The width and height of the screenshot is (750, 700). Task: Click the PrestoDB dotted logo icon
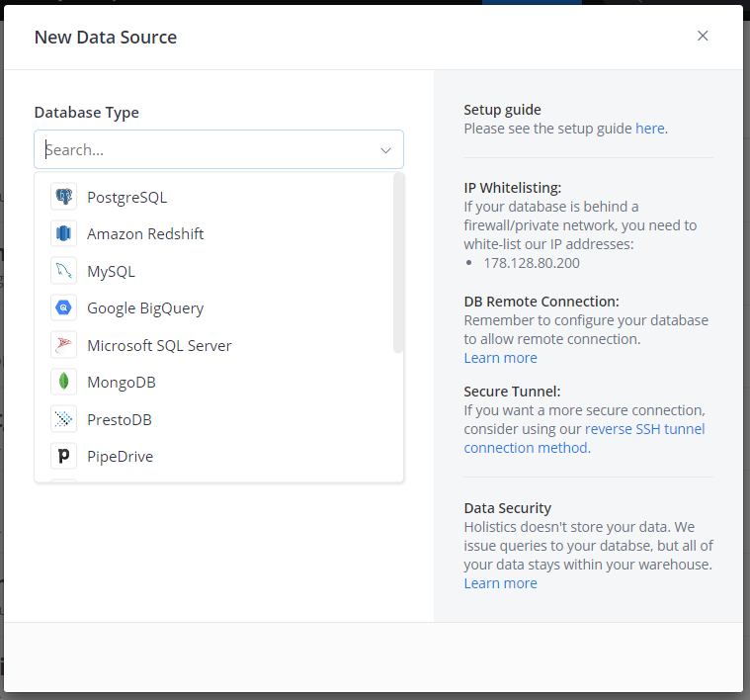pos(63,419)
